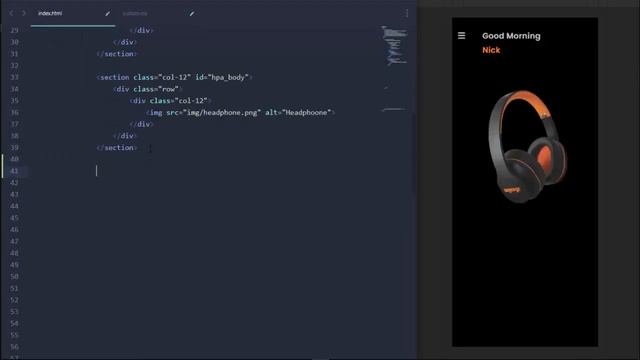Click the orange "Nick" name in the preview
Viewport: 640px width, 360px height.
[491, 50]
